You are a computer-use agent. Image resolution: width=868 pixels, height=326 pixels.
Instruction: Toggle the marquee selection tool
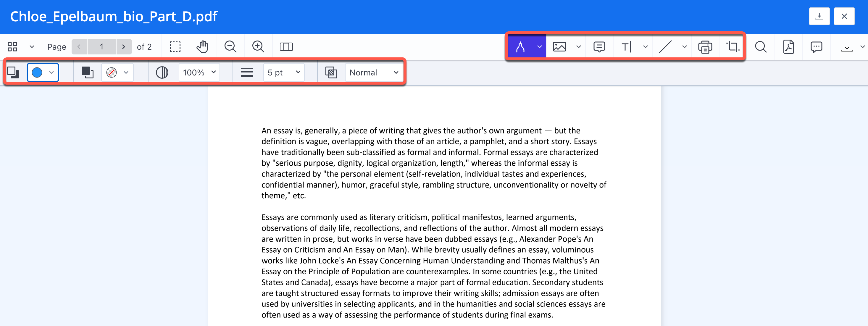(175, 47)
